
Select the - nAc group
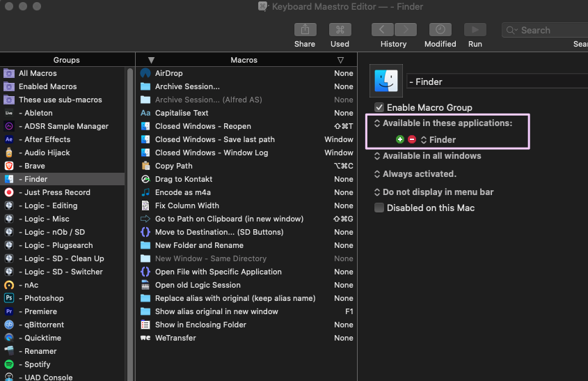click(62, 285)
